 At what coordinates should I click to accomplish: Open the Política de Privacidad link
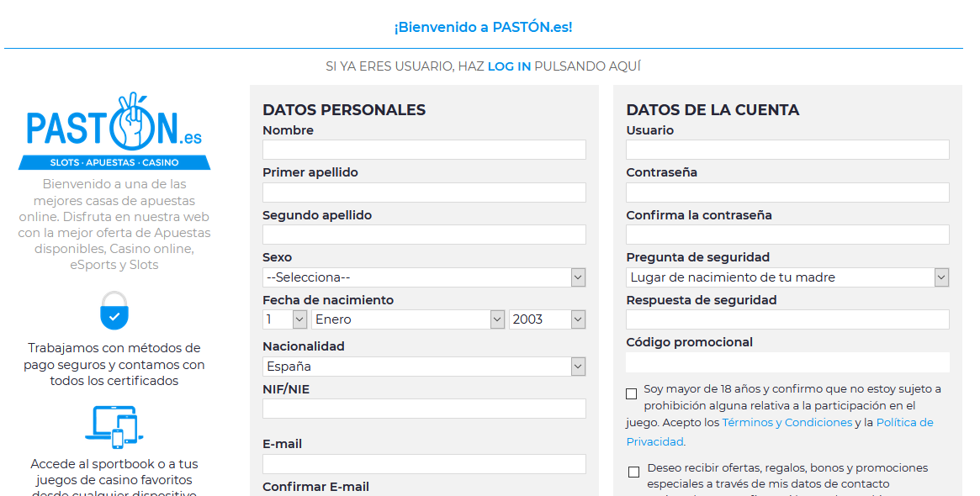click(780, 431)
